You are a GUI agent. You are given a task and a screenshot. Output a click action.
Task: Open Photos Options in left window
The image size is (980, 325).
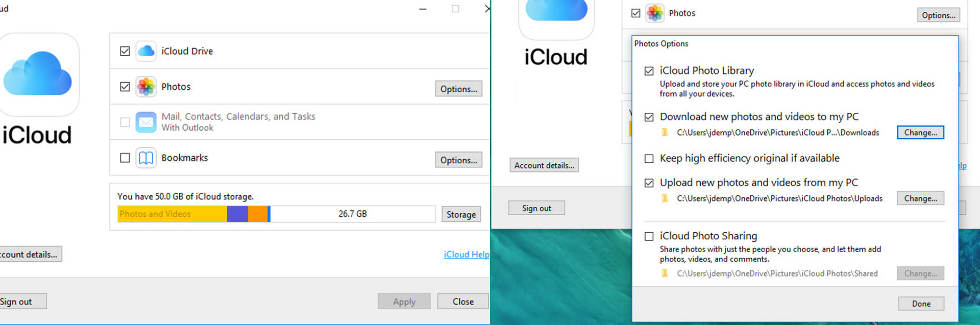point(458,89)
